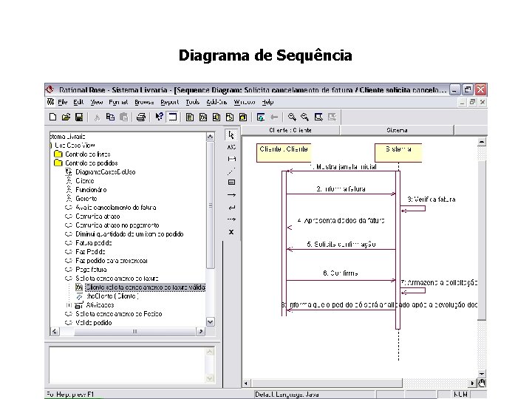This screenshot has height=399, width=532.
Task: Open the View menu
Action: click(96, 102)
